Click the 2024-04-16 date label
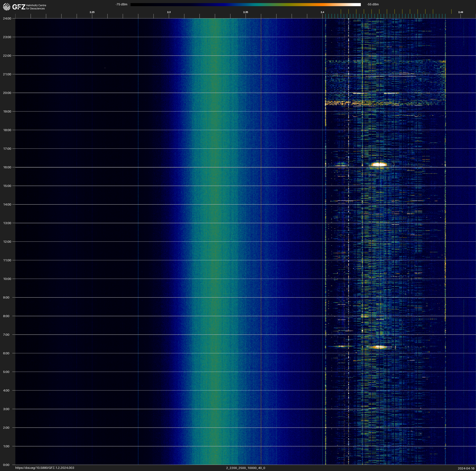This screenshot has height=471, width=476. point(466,468)
